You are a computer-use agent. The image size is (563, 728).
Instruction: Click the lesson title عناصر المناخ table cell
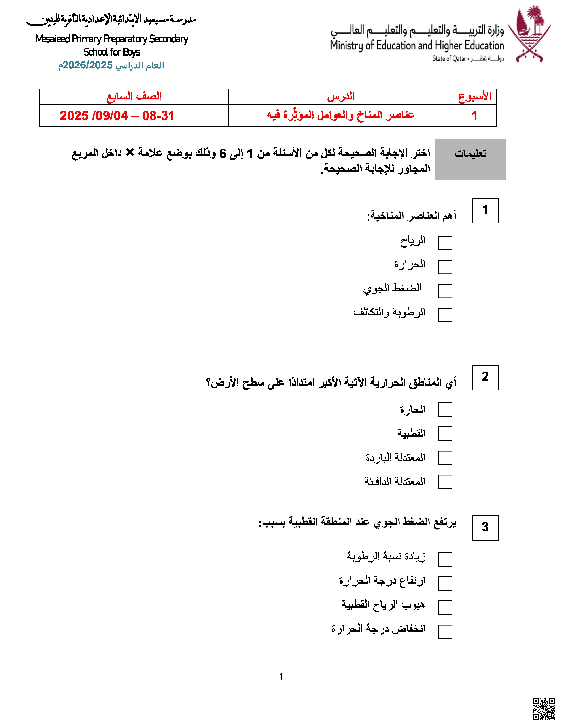(x=340, y=115)
